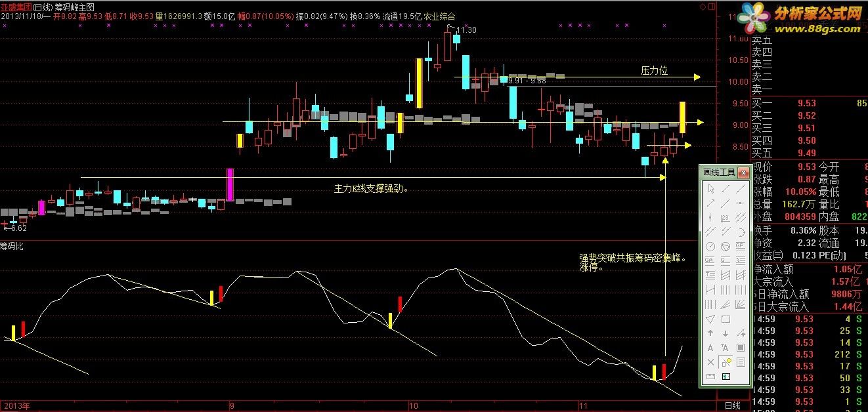
Task: Click the 筹码峰主图 indicator name
Action: pos(74,6)
